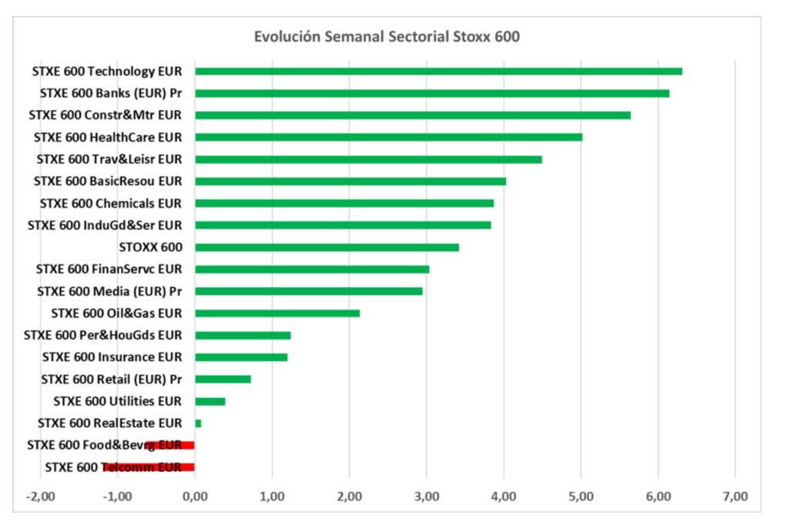This screenshot has height=532, width=789.
Task: Click the STOXX 600 index bar
Action: point(327,247)
